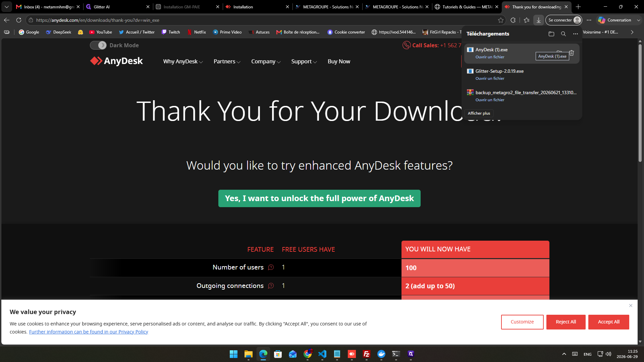Screen dimensions: 644x362
Task: Toggle the Dark Mode switch
Action: [x=98, y=45]
